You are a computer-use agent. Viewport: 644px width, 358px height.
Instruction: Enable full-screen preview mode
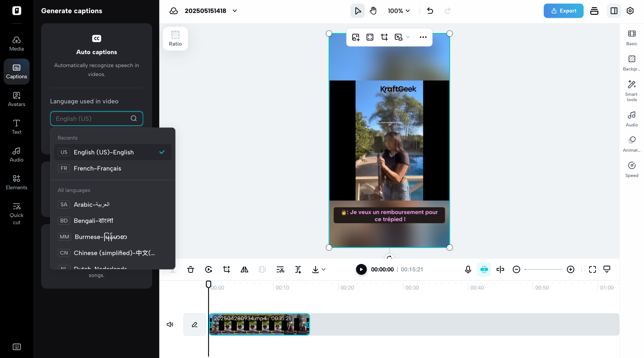592,269
